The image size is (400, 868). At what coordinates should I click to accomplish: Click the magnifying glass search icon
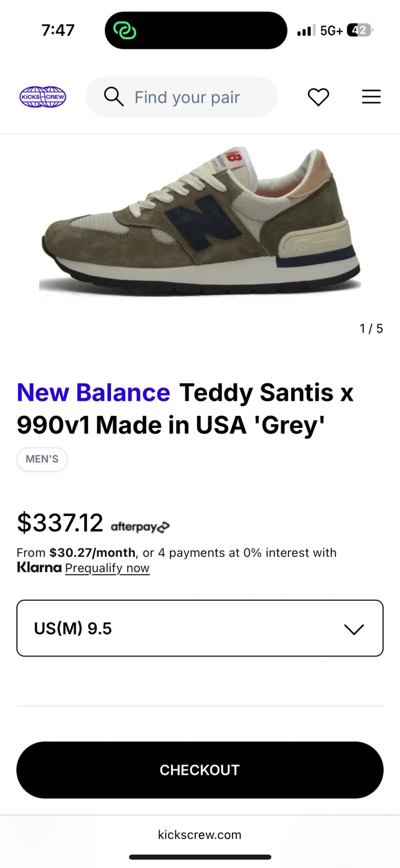(113, 96)
